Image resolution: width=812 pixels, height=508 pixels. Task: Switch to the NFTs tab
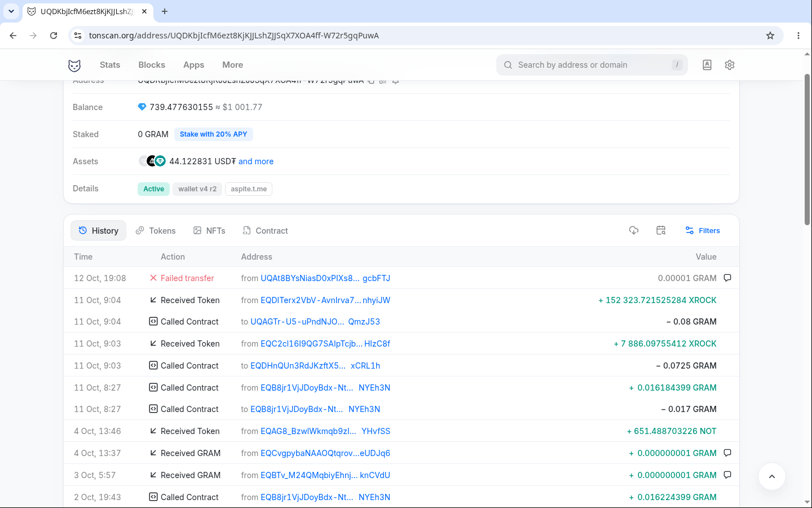tap(209, 230)
